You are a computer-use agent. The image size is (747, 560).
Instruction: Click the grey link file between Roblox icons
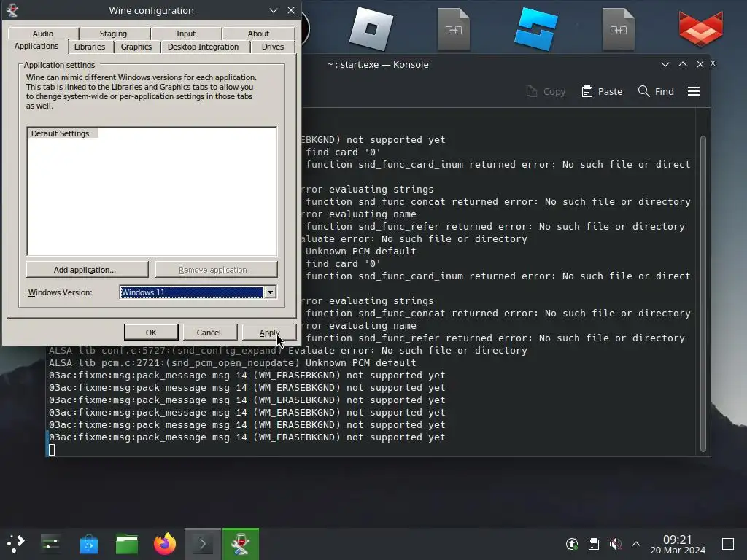[x=454, y=29]
